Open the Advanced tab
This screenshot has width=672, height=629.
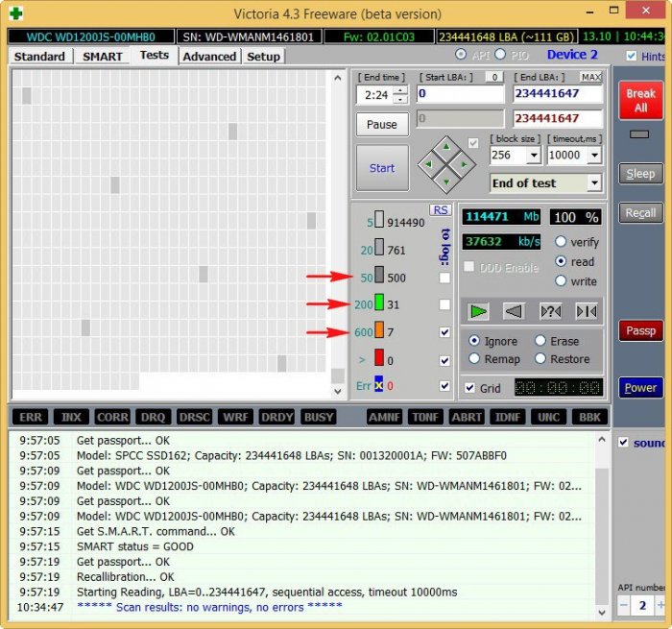pos(209,57)
